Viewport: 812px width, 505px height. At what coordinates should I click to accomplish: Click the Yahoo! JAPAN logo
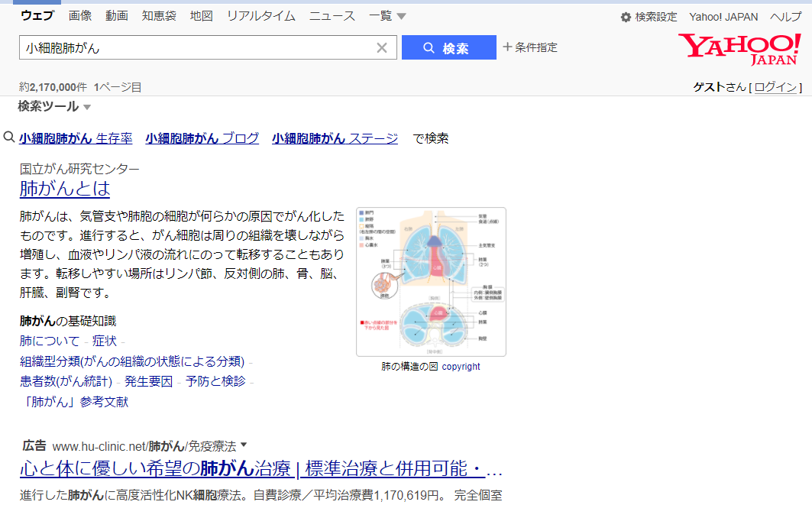pos(739,49)
